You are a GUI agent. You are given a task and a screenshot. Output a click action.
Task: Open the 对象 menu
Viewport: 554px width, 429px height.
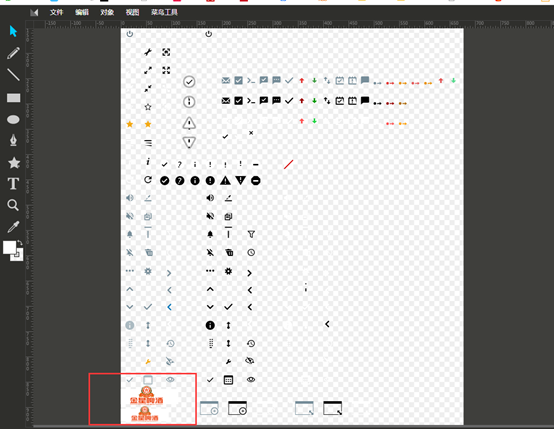pos(107,12)
